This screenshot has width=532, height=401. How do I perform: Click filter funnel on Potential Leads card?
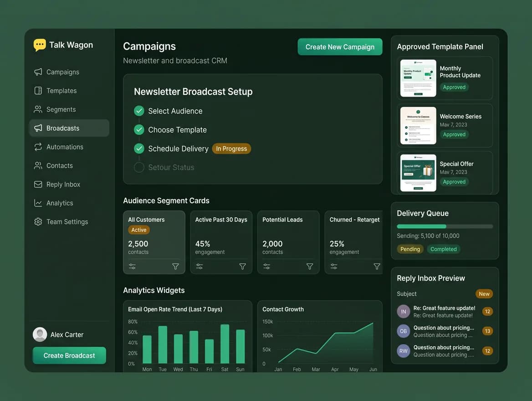310,267
